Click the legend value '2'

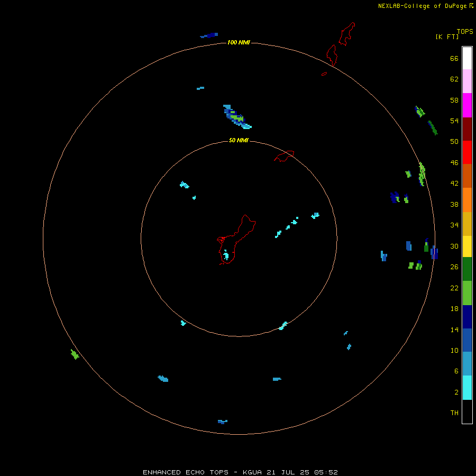tap(456, 392)
